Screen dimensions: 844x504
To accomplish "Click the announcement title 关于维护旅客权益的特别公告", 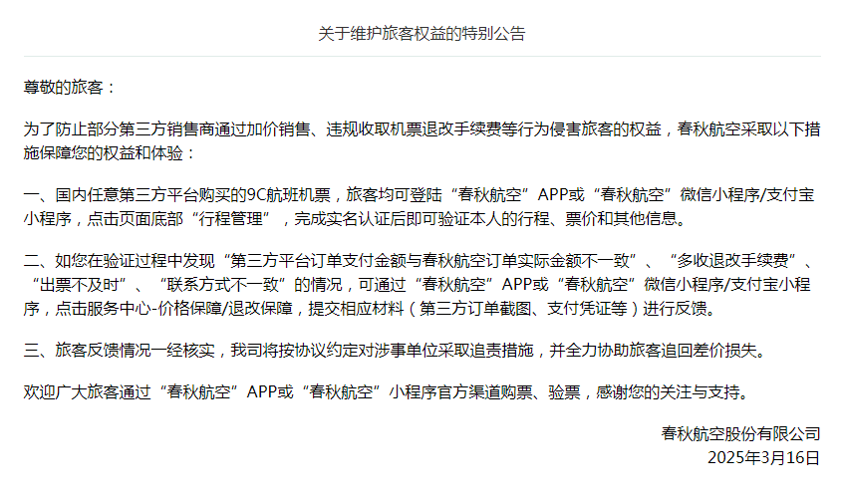I will [x=422, y=34].
